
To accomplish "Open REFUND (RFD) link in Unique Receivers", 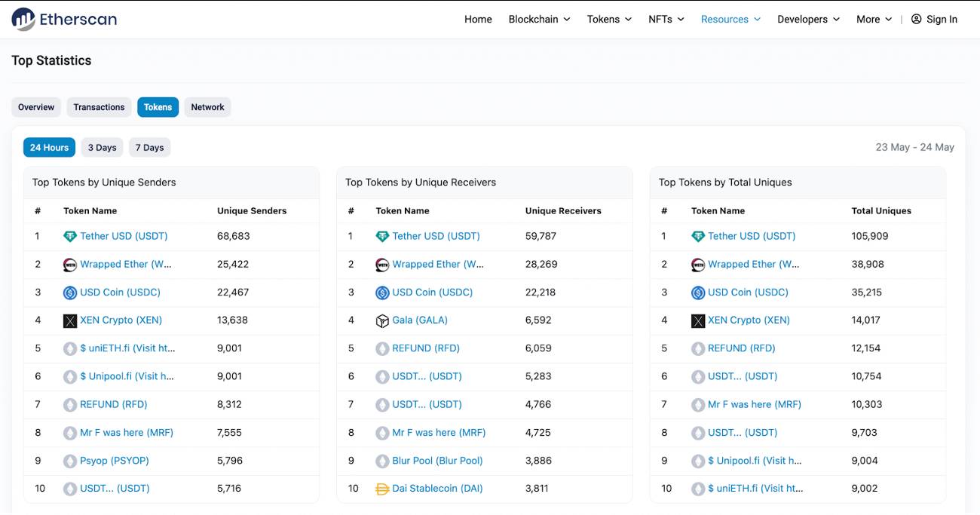I will click(426, 348).
